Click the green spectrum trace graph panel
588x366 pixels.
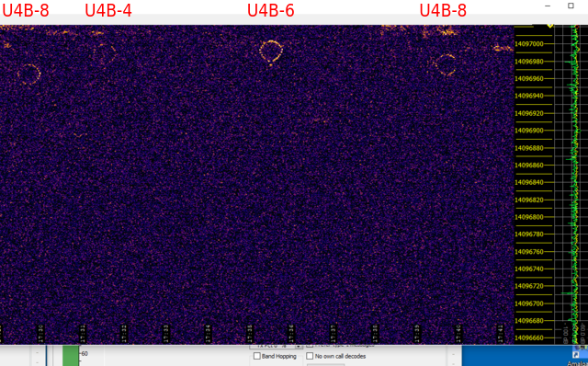571,184
